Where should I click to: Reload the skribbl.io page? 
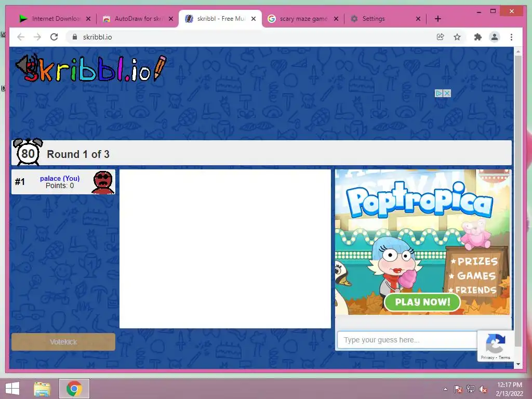click(54, 37)
